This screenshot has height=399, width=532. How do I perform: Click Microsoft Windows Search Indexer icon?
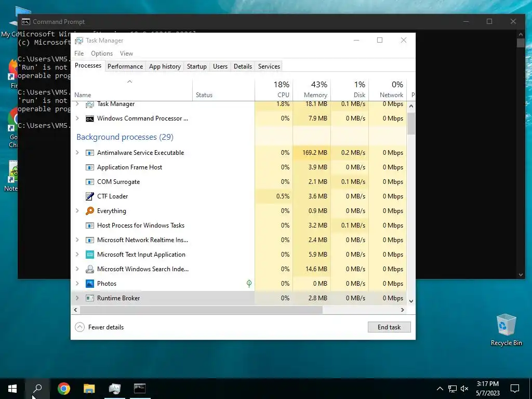(89, 270)
